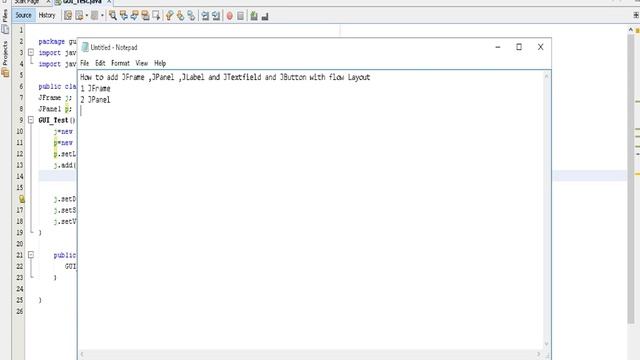Viewport: 640px width, 360px height.
Task: Open Notepad View menu
Action: (x=142, y=63)
